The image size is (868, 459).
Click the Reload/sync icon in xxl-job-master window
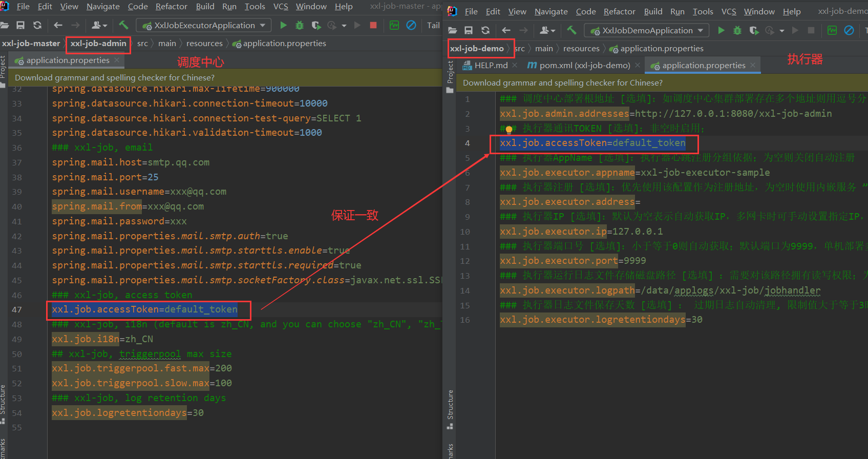(37, 25)
